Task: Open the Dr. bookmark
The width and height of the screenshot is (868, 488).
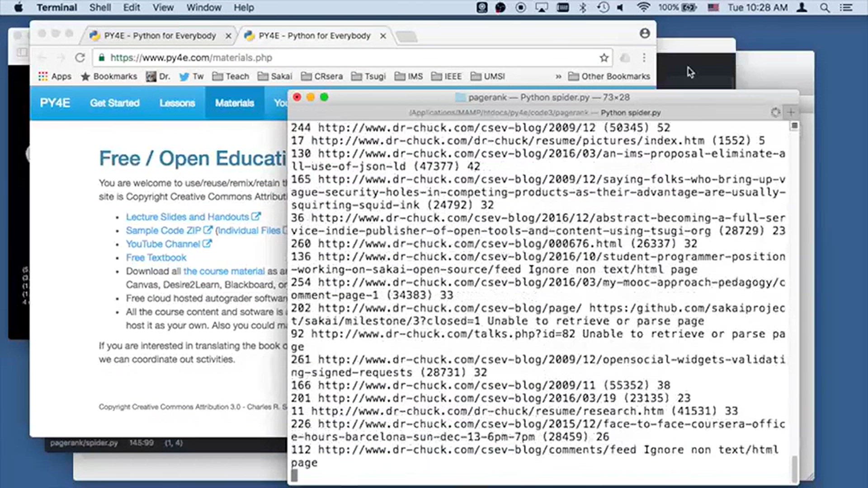Action: point(158,76)
